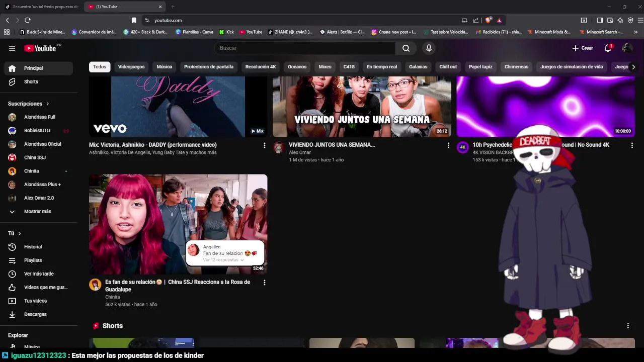Image resolution: width=644 pixels, height=362 pixels.
Task: Open the Kick bookmark
Action: tap(226, 32)
